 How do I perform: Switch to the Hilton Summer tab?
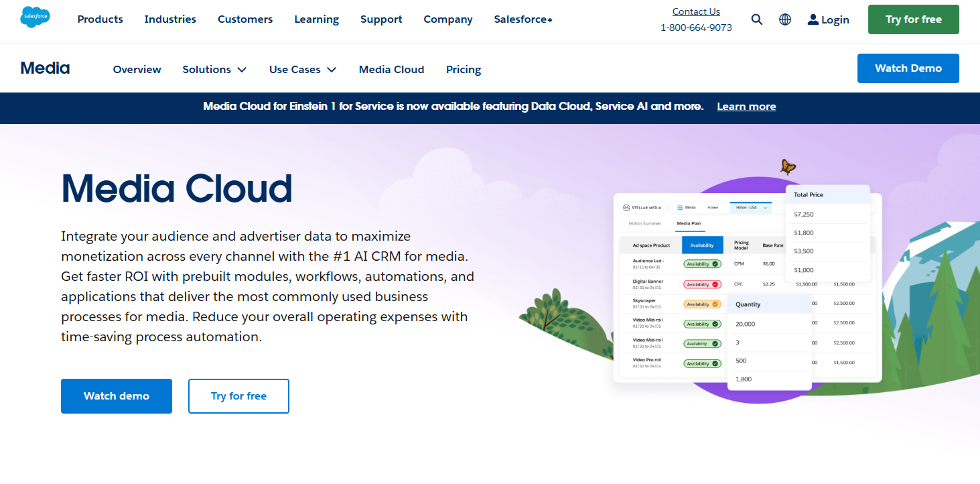(645, 223)
